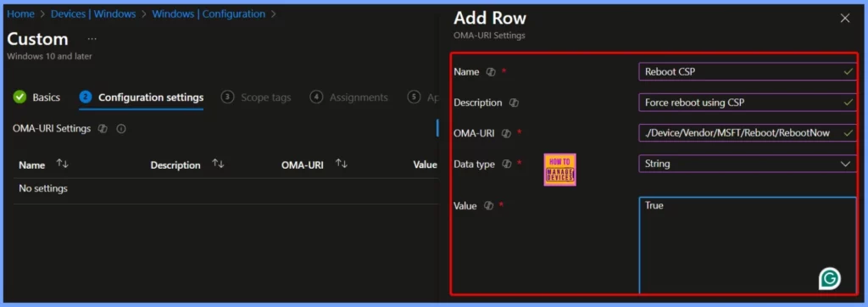The height and width of the screenshot is (307, 868).
Task: Close the Add Row panel
Action: pyautogui.click(x=845, y=19)
